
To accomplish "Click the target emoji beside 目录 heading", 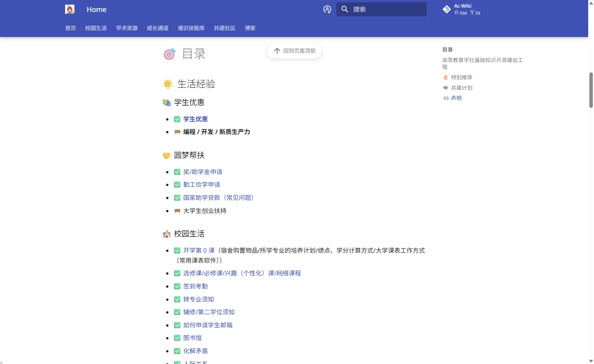I will point(170,54).
